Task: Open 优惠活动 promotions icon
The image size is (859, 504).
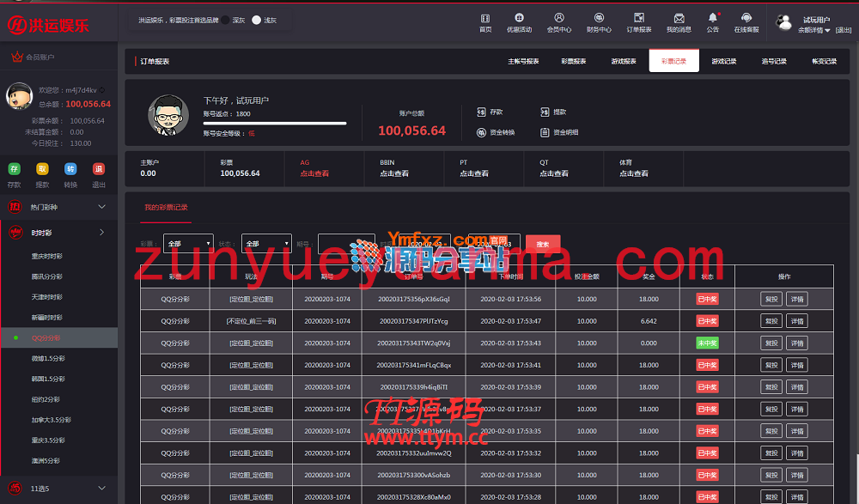Action: tap(519, 18)
